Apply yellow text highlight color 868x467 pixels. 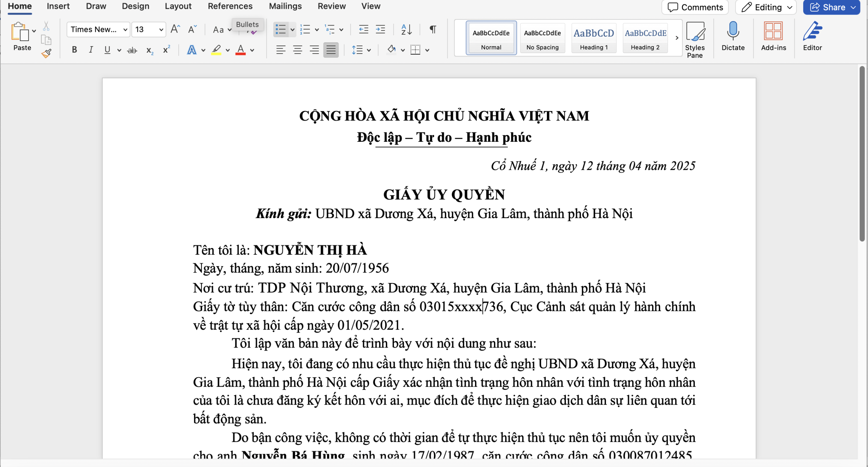pyautogui.click(x=216, y=50)
